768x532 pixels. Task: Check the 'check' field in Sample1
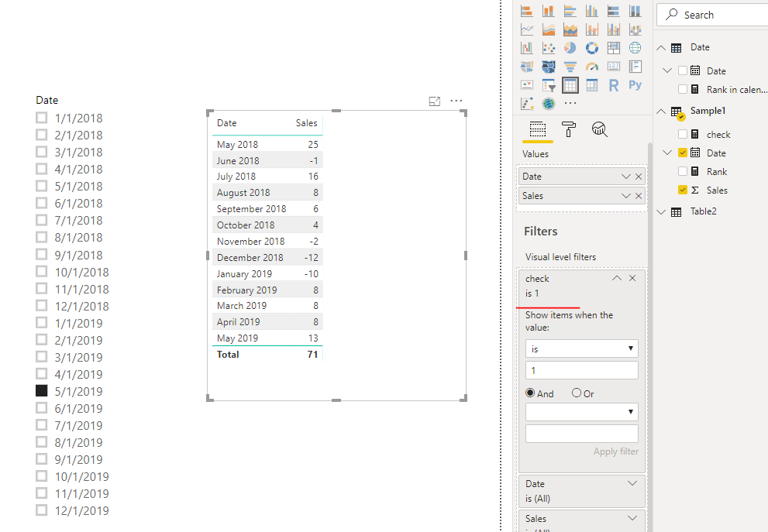click(682, 134)
